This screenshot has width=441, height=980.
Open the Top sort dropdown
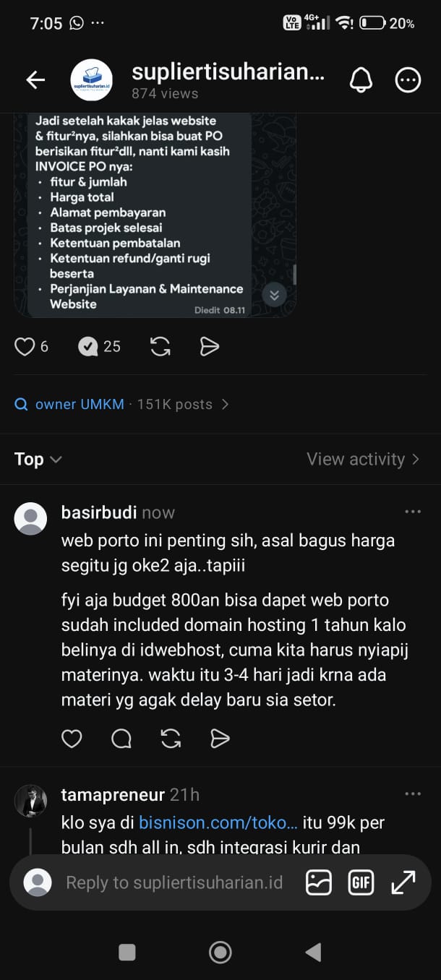coord(38,459)
